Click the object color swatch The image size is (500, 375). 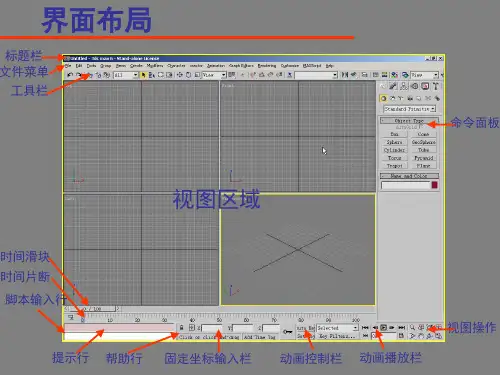434,185
